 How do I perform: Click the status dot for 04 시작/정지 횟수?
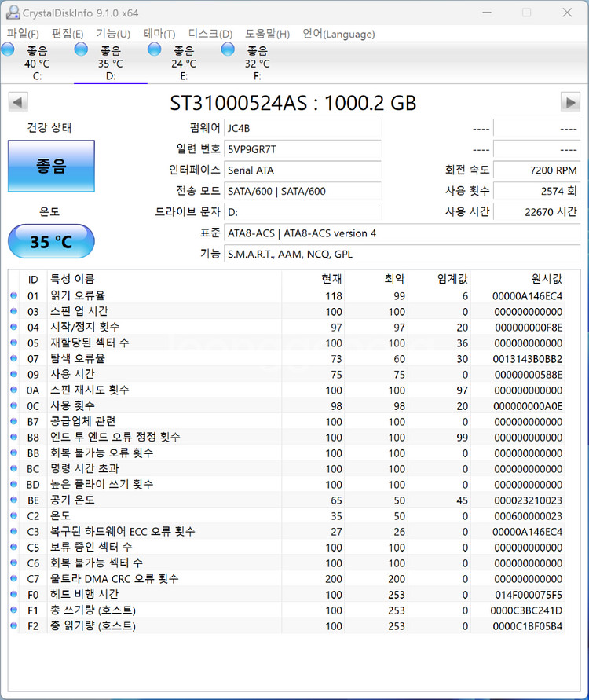tap(14, 328)
